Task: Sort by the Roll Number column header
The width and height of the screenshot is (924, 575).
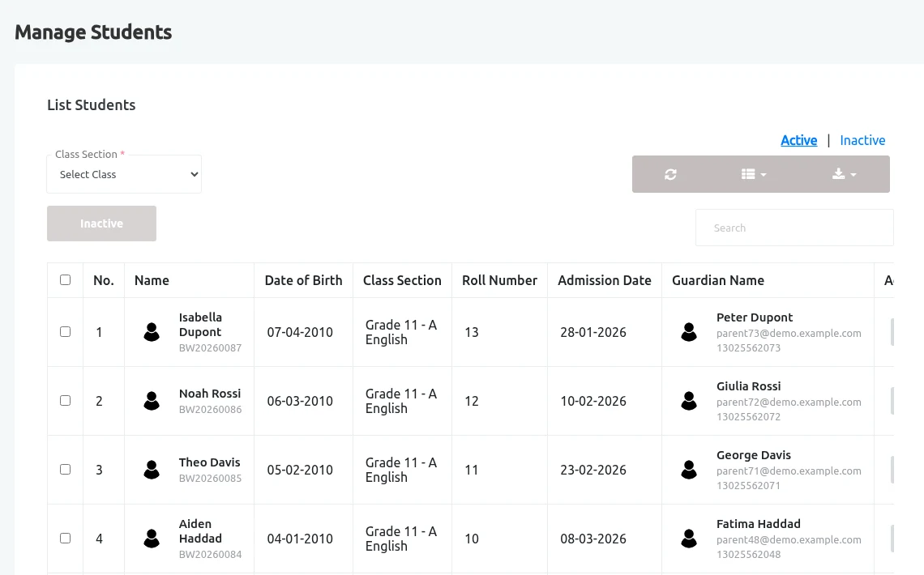Action: click(500, 281)
